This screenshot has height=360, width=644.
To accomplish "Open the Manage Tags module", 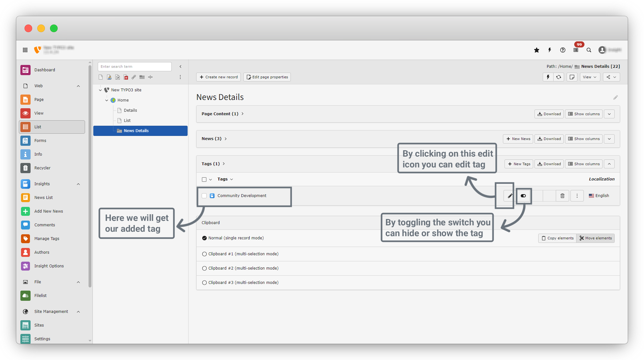I will (47, 238).
